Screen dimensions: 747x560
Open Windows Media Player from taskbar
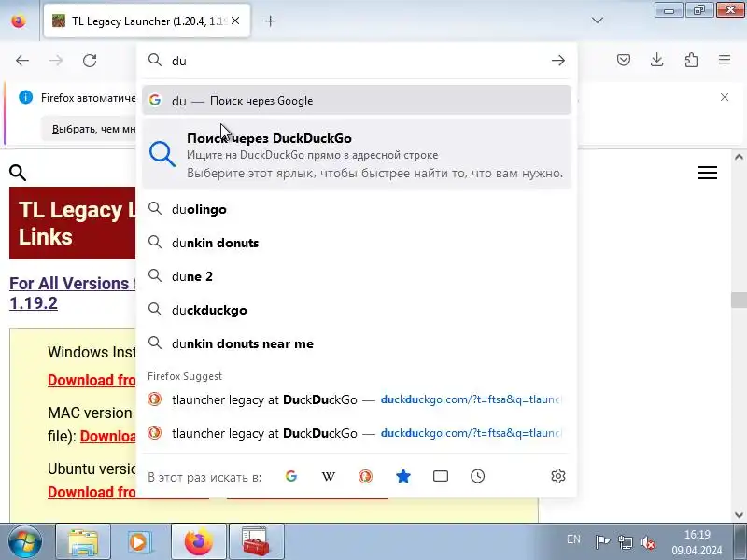(x=141, y=542)
